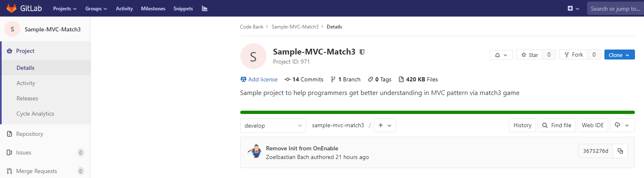This screenshot has height=178, width=644.
Task: Expand the develop branch selector
Action: click(273, 126)
